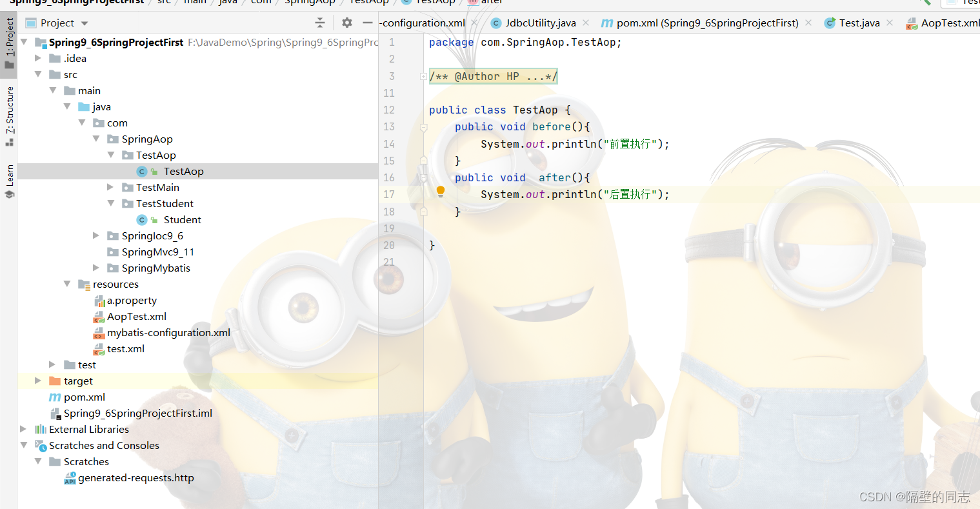
Task: Click the package statement on line 1
Action: click(525, 43)
